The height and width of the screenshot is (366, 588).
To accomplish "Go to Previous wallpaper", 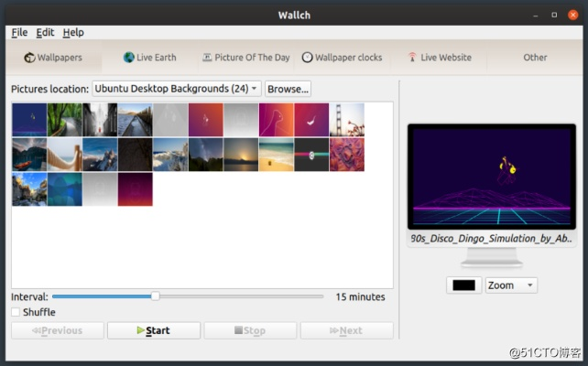I will click(x=57, y=330).
